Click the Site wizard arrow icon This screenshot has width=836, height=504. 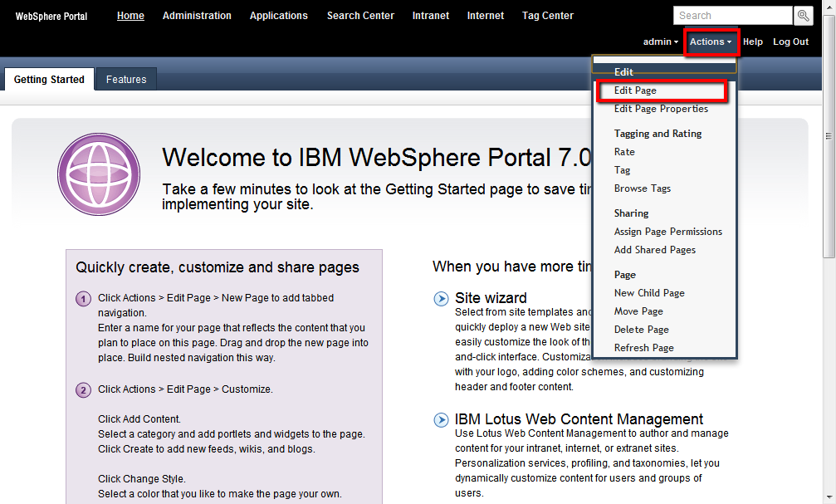(x=441, y=299)
